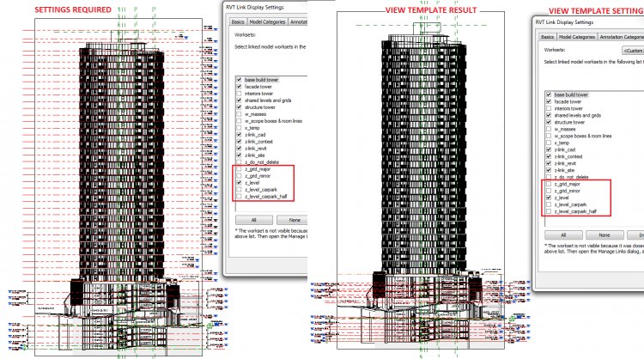
Task: Uncheck 'structure tower' in View Template Setting dialog
Action: [549, 122]
